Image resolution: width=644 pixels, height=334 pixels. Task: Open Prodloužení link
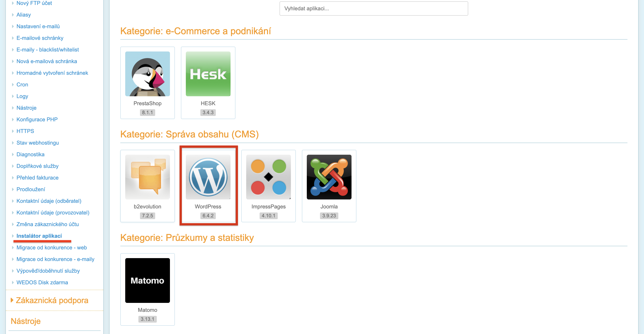[31, 189]
